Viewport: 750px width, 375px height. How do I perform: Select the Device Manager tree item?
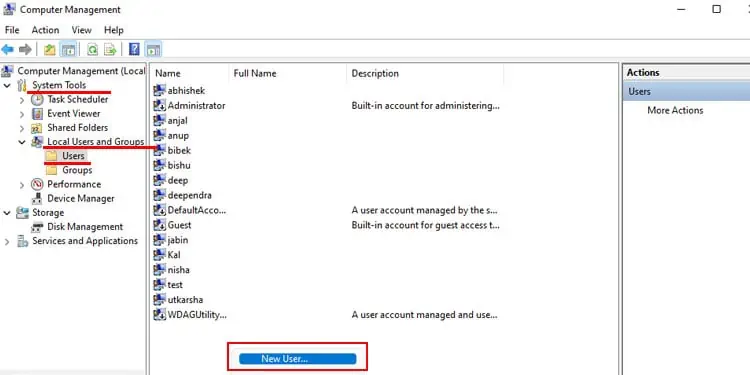[x=81, y=199]
